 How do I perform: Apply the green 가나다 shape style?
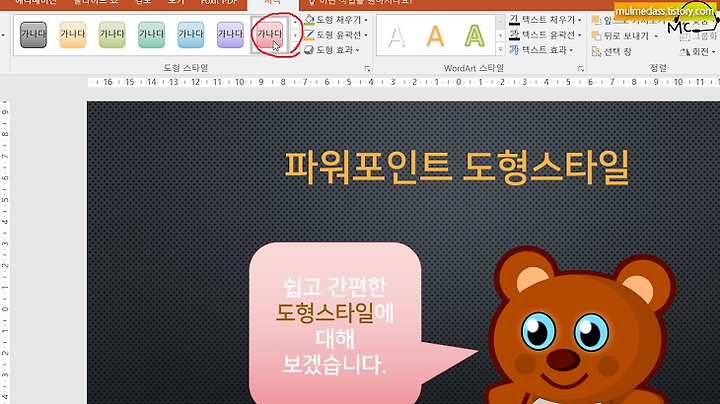[x=112, y=34]
